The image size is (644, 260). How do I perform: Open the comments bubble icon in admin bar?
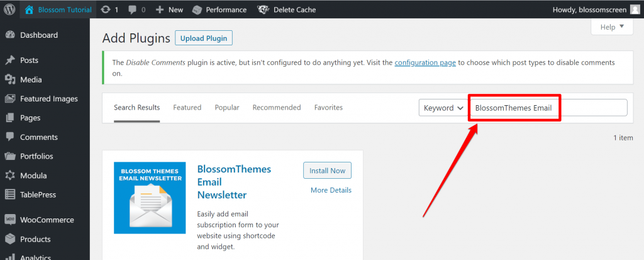132,9
